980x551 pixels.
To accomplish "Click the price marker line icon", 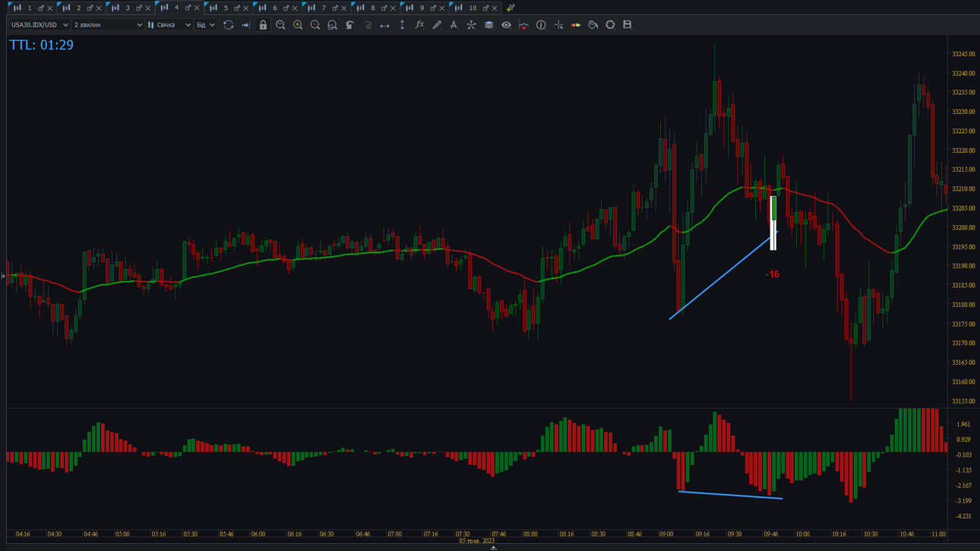I will [x=523, y=25].
